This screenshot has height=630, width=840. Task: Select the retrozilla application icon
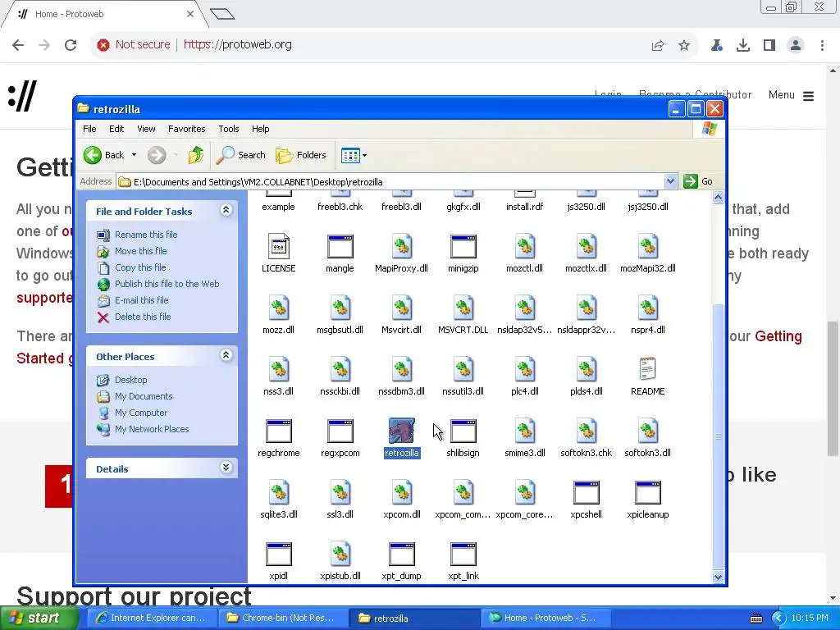[401, 431]
